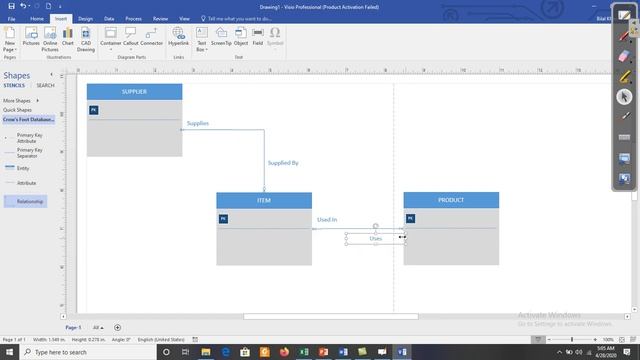Select the Relationship shape in stencil
Image resolution: width=640 pixels, height=360 pixels.
pos(25,202)
